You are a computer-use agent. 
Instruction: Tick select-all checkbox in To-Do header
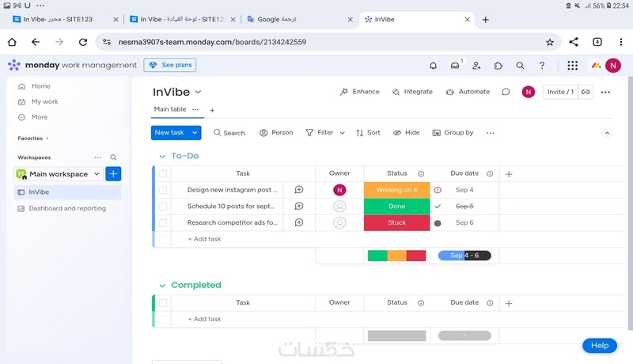pyautogui.click(x=163, y=174)
